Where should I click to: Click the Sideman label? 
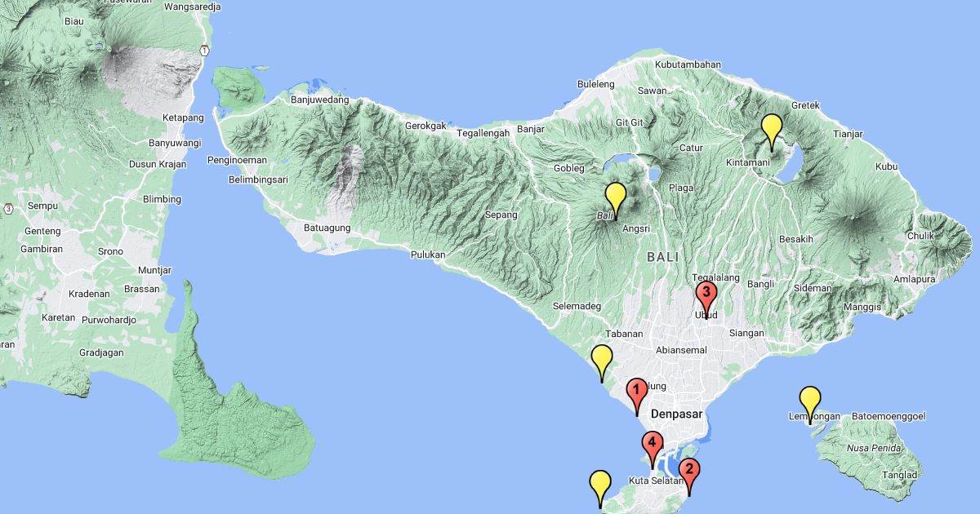tap(813, 288)
